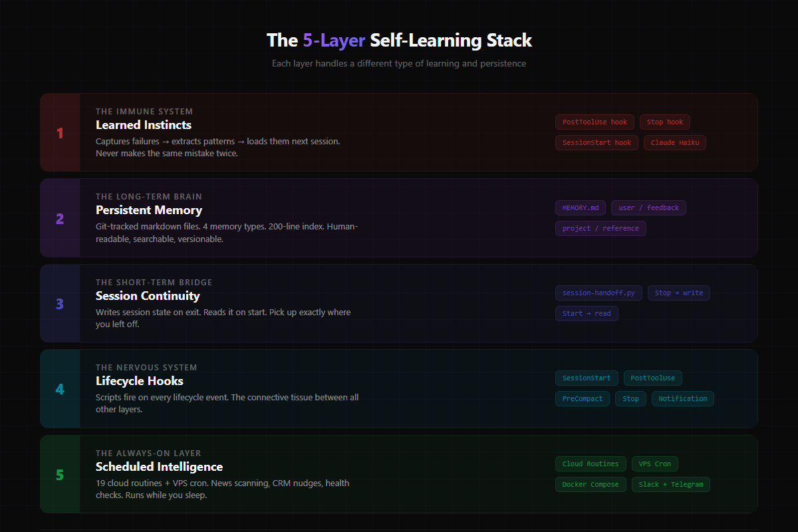Click THE ALWAYS-ON LAYER label
The image size is (798, 532).
pos(148,454)
